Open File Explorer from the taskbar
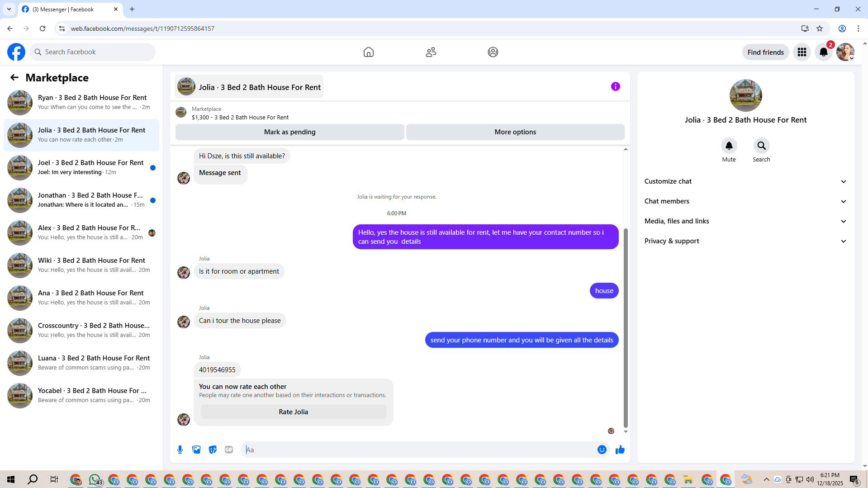 (688, 479)
